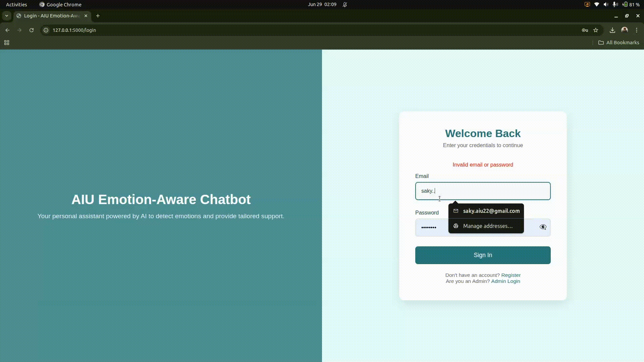This screenshot has height=362, width=644.
Task: Open the tab search dropdown arrow
Action: point(7,16)
